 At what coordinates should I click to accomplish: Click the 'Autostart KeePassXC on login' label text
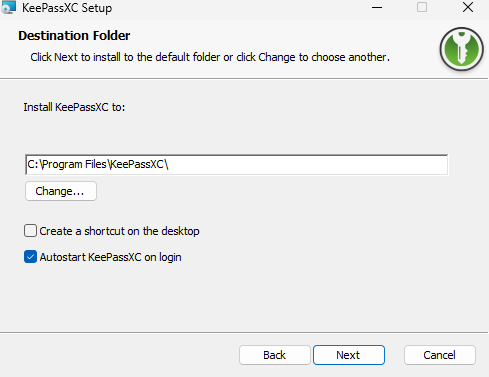(x=110, y=257)
